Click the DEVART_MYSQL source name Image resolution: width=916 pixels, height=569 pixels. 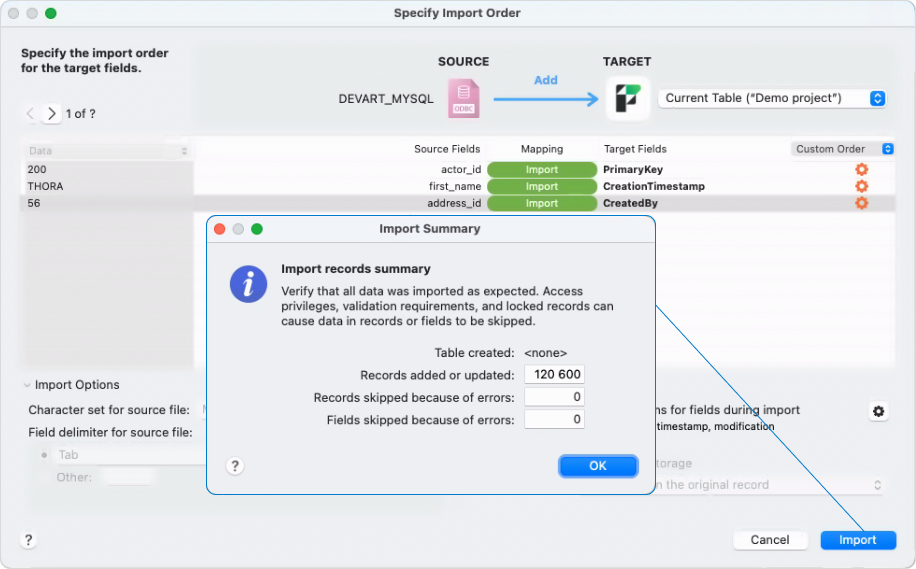386,99
